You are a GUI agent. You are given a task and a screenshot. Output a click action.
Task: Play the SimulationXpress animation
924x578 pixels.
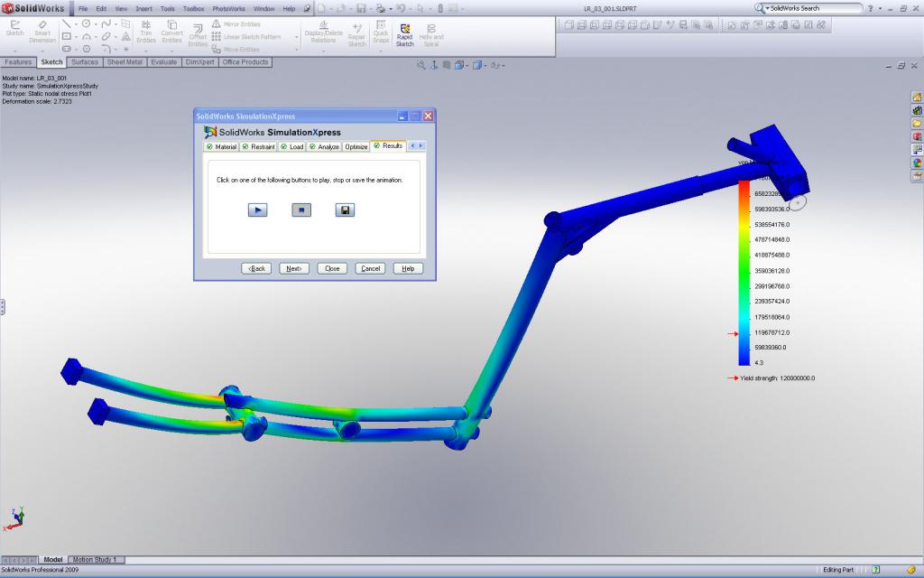pos(257,210)
